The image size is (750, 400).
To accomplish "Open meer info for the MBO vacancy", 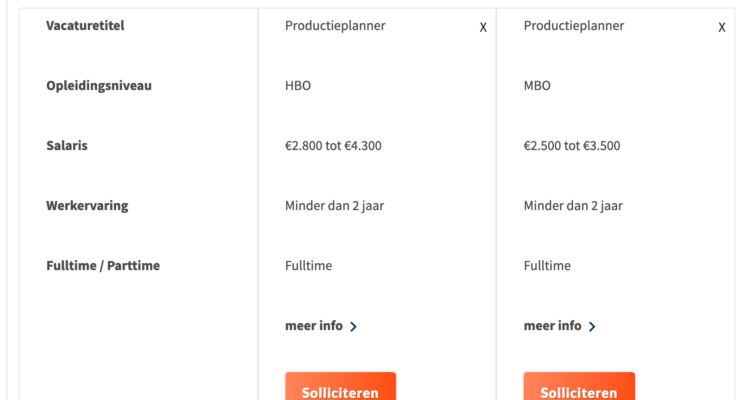I will click(553, 326).
